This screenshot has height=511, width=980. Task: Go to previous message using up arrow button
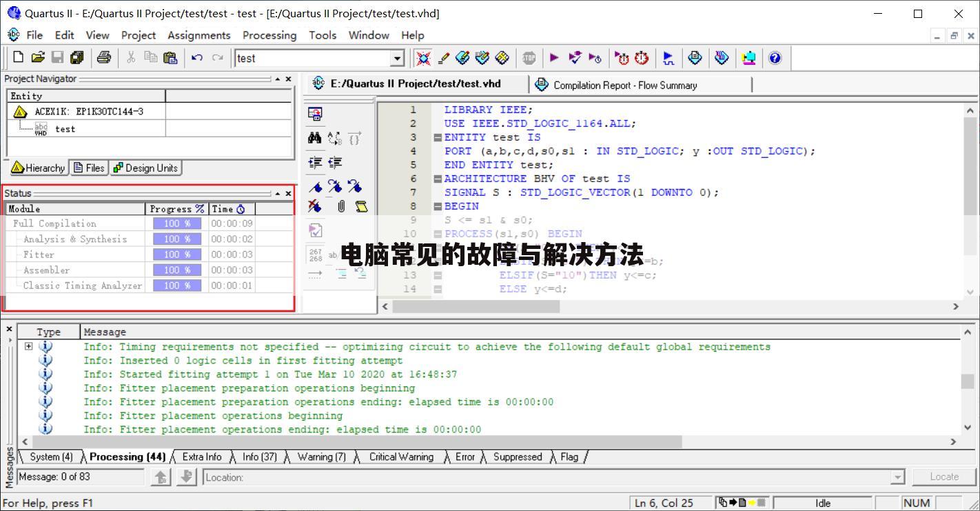pos(161,477)
